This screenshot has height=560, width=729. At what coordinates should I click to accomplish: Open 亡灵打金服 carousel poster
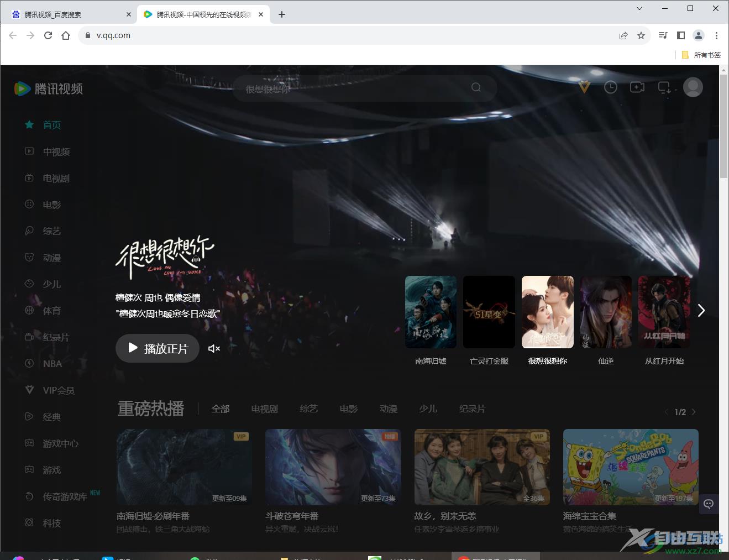coord(489,312)
